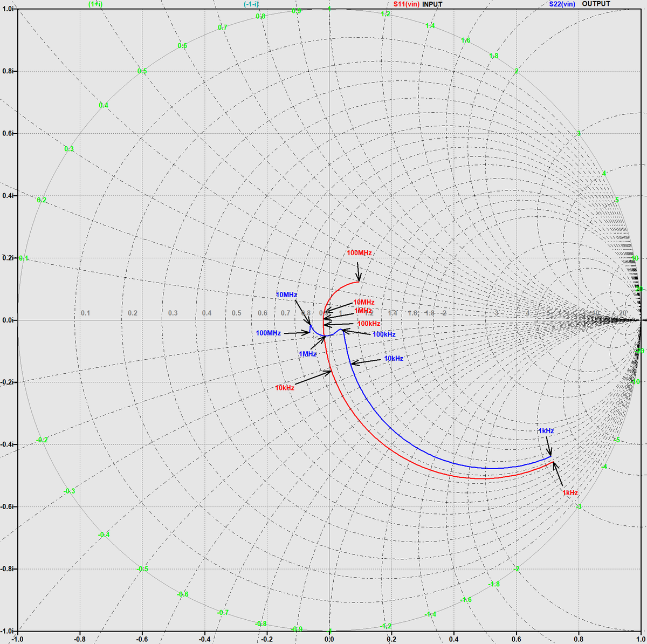Click the green 1.6 reactance label

466,40
